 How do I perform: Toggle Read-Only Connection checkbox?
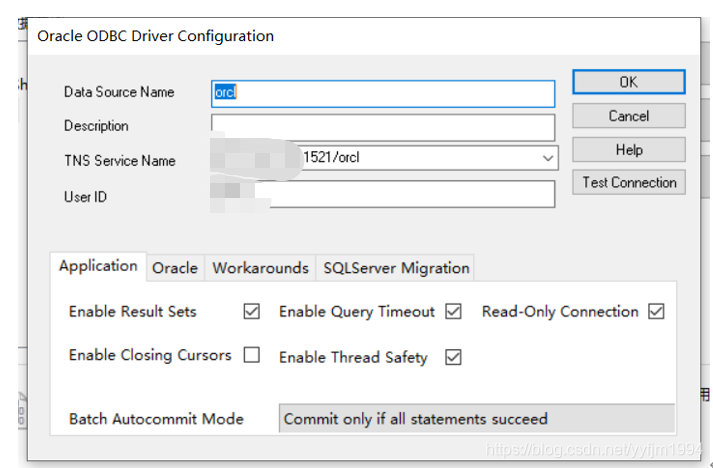pos(656,312)
